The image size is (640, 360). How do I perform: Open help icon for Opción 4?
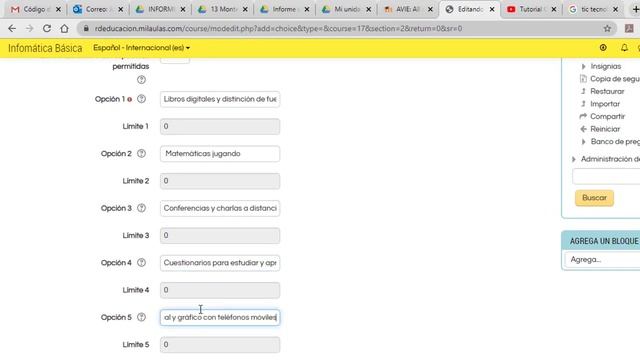(141, 262)
